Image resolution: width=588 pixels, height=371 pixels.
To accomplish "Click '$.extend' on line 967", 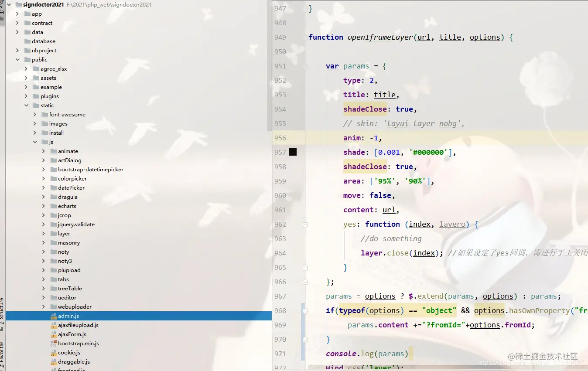I will coord(426,296).
